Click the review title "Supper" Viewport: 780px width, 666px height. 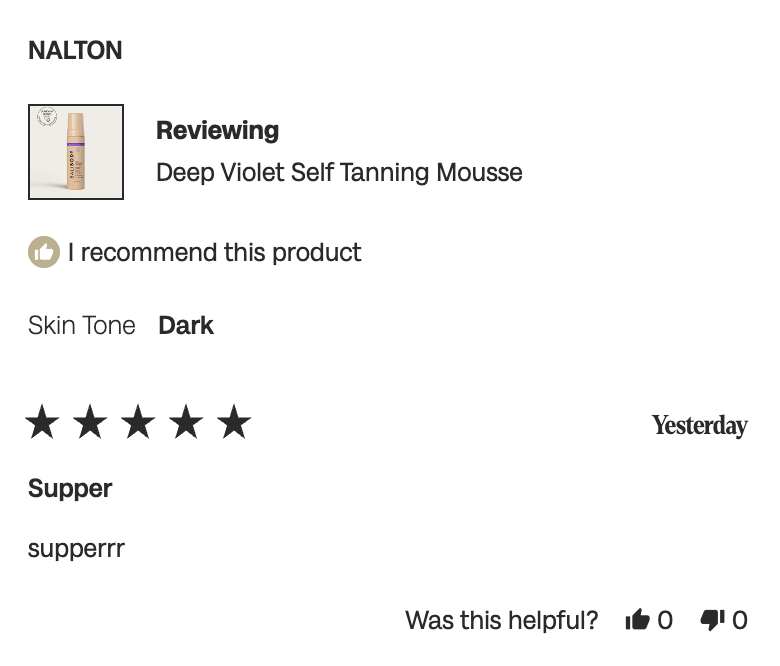(70, 489)
